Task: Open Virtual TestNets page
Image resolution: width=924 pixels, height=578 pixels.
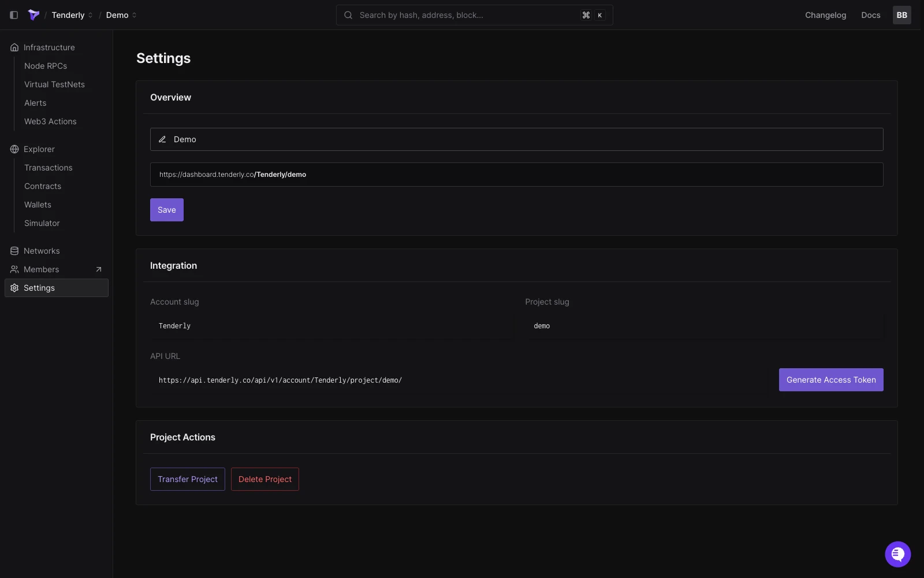Action: point(54,84)
